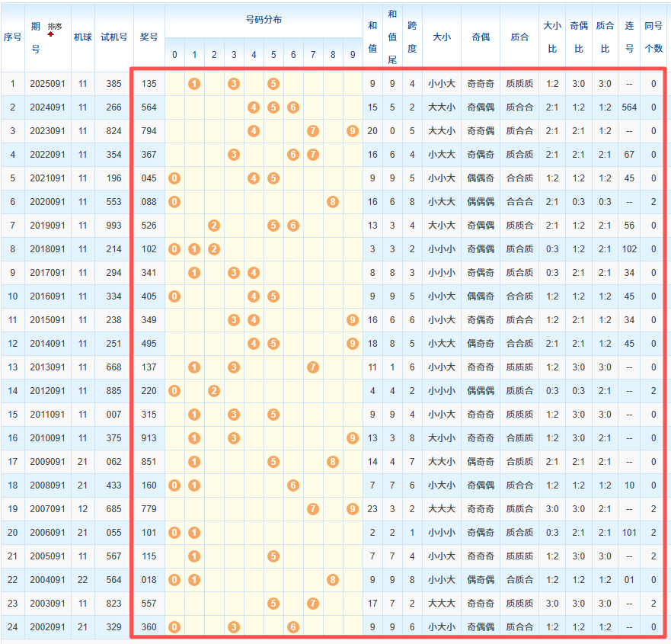Click the red sort arrow beside 期号

coord(51,34)
